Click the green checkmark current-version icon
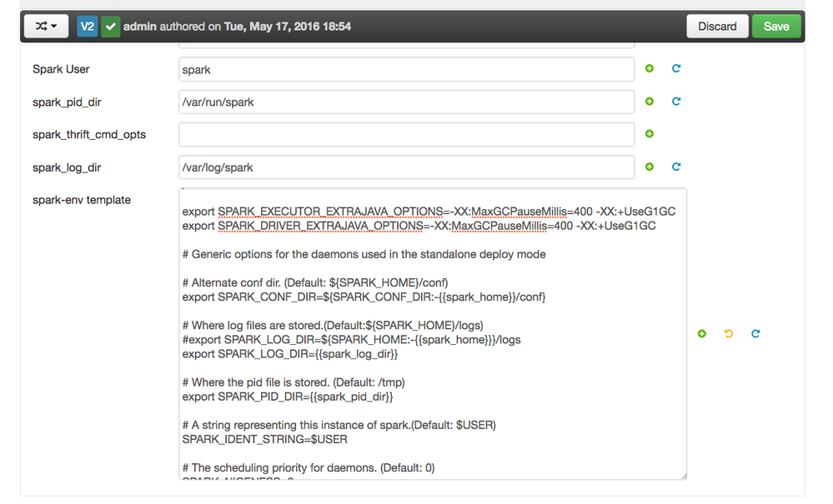The height and width of the screenshot is (504, 833). (x=110, y=27)
